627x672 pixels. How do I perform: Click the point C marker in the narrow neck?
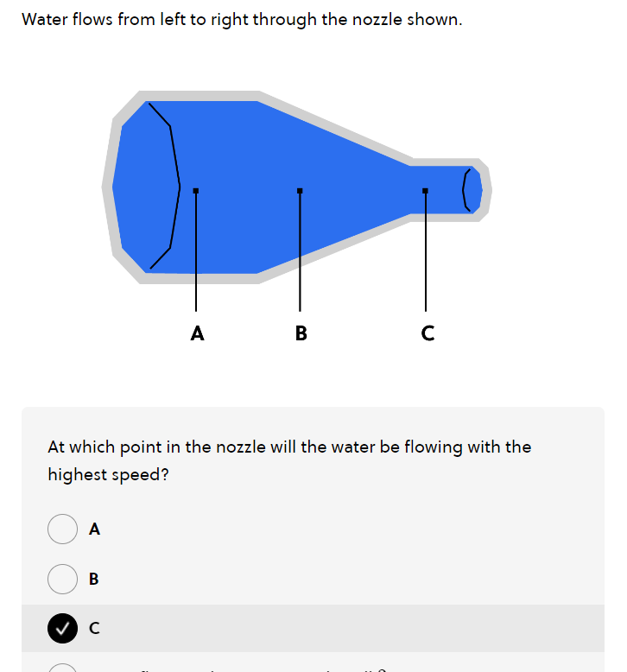[425, 190]
